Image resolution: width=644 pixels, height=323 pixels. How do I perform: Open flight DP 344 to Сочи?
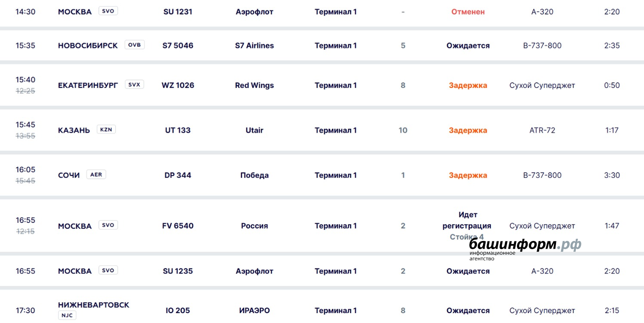click(x=178, y=175)
